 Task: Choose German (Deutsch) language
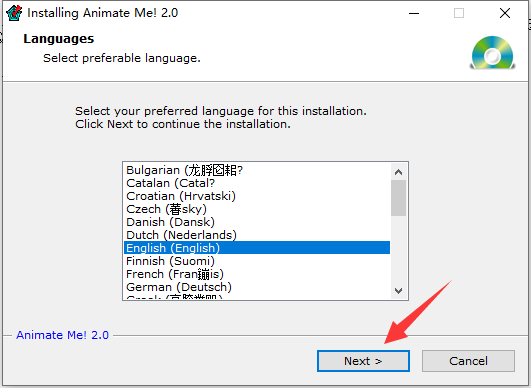[257, 287]
